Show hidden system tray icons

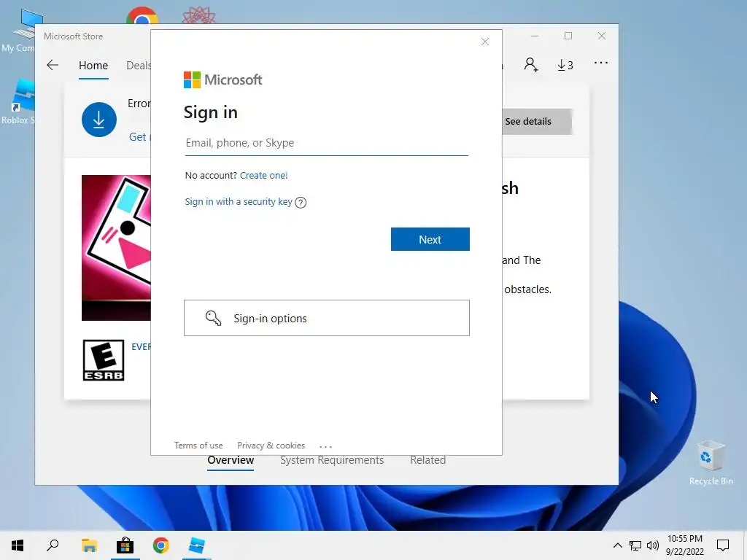[x=617, y=545]
